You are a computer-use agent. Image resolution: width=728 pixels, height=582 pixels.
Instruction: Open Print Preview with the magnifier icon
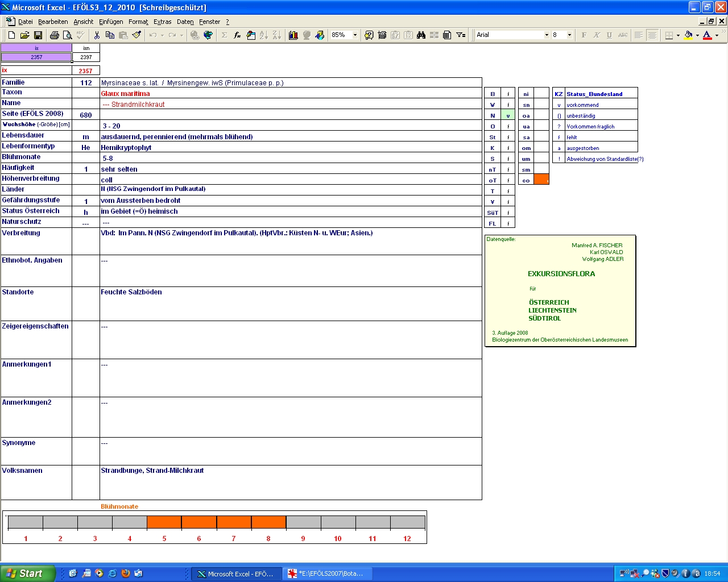pyautogui.click(x=67, y=35)
